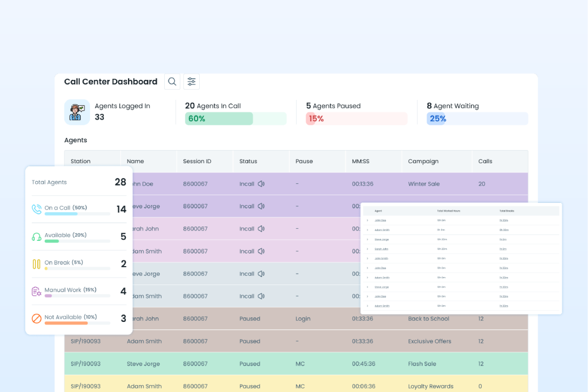Click the agent avatar icon near Agents Logged In
Image resolution: width=588 pixels, height=392 pixels.
tap(76, 112)
